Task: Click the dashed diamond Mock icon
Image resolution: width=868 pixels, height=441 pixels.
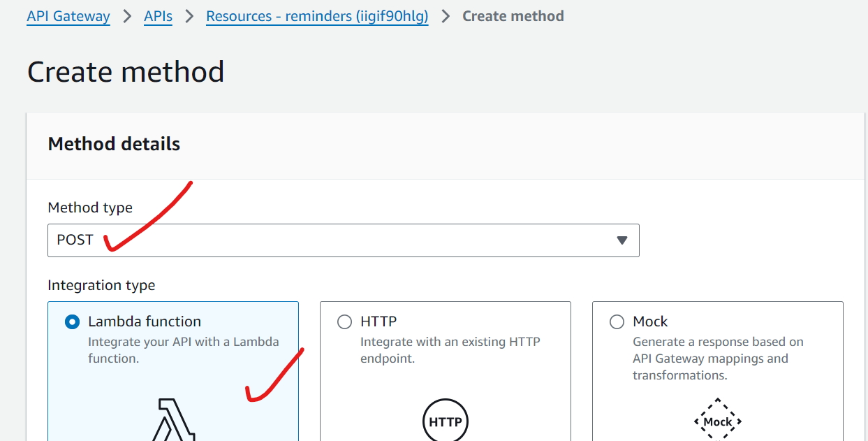Action: click(x=718, y=421)
